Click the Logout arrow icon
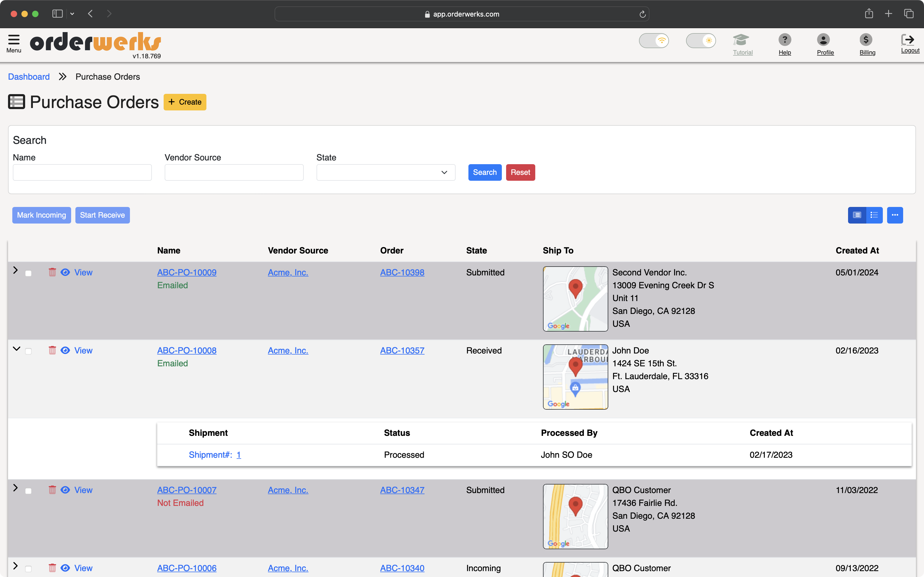Screen dimensions: 924x577 [908, 39]
